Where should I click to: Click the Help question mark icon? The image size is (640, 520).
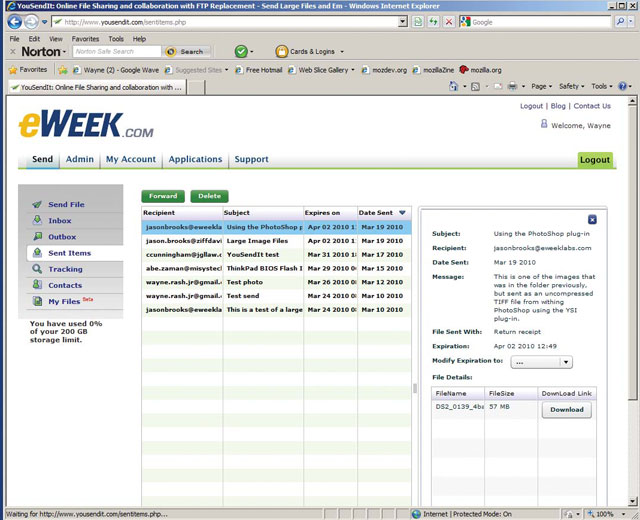622,86
